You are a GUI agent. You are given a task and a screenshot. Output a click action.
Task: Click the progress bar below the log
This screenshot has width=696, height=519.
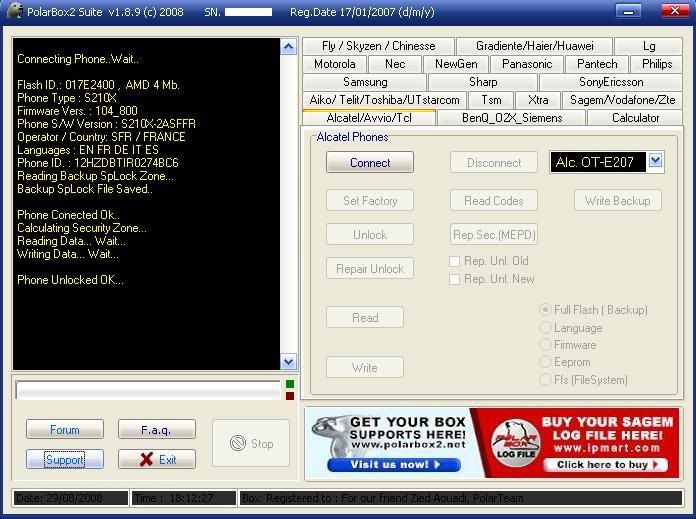click(x=148, y=390)
